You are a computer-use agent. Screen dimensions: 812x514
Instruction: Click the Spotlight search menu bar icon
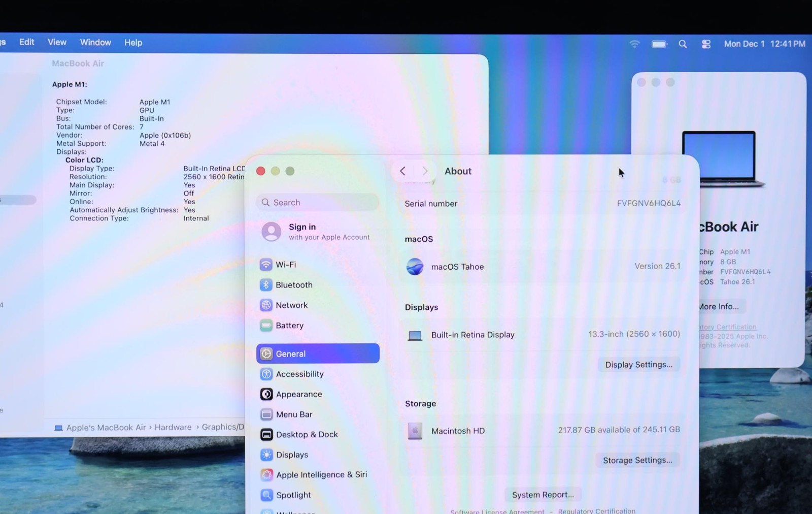click(683, 44)
